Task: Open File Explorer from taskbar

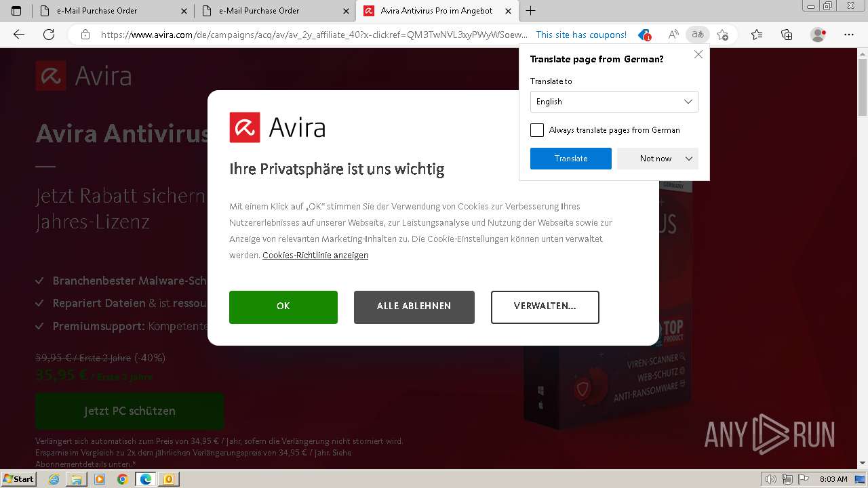Action: pyautogui.click(x=77, y=479)
